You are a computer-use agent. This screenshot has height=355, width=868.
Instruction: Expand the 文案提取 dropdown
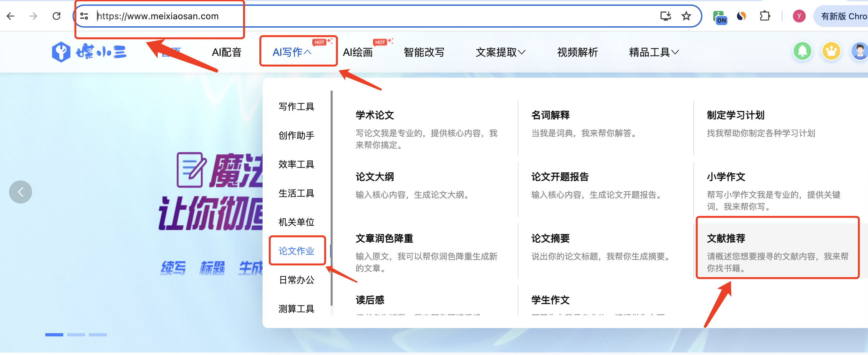pos(500,52)
